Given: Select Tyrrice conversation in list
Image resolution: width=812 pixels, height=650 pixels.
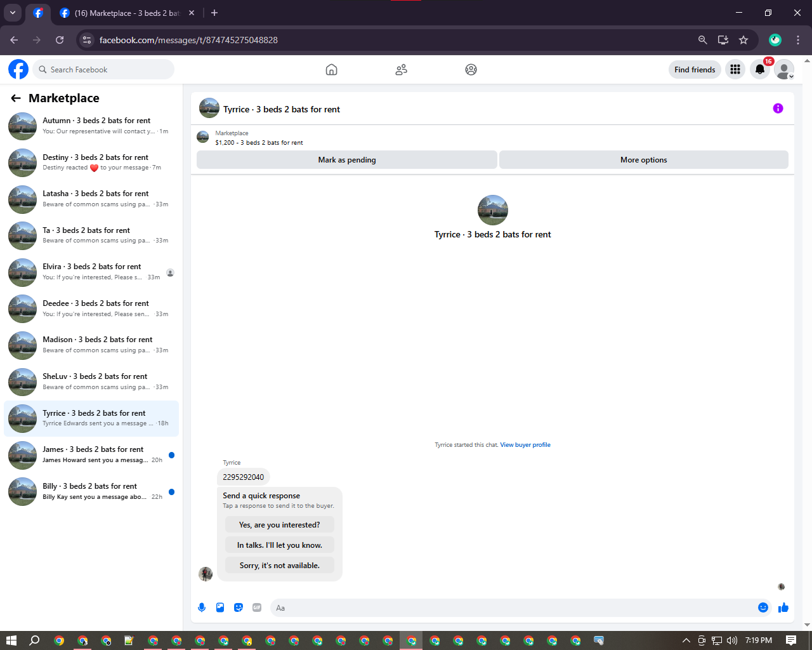Looking at the screenshot, I should click(91, 418).
